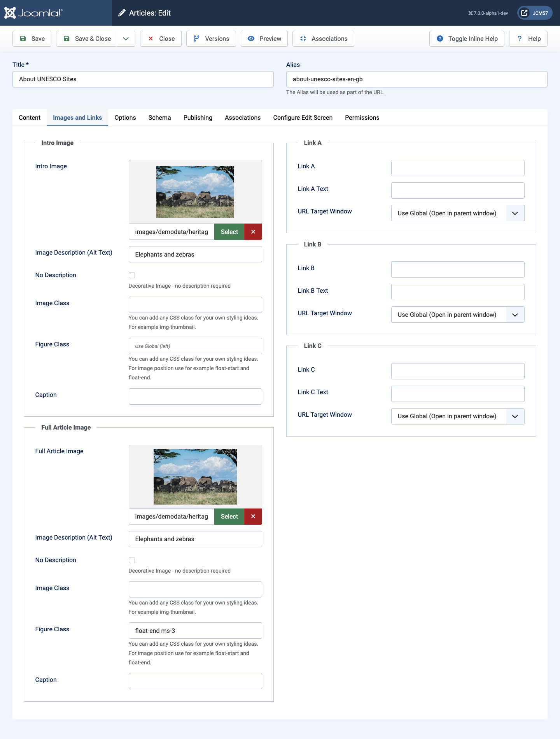Click Intro Image Figure Class field
Viewport: 560px width, 739px height.
click(x=195, y=346)
